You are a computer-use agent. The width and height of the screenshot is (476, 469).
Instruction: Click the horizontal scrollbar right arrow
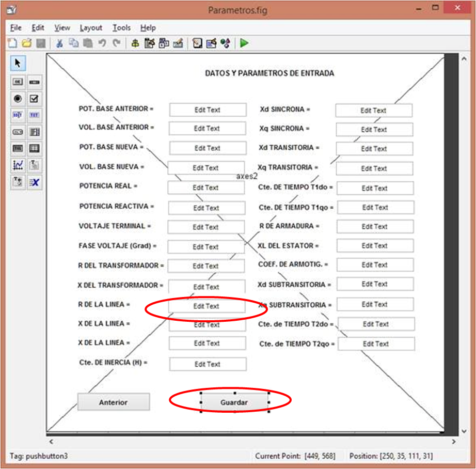tap(453, 442)
